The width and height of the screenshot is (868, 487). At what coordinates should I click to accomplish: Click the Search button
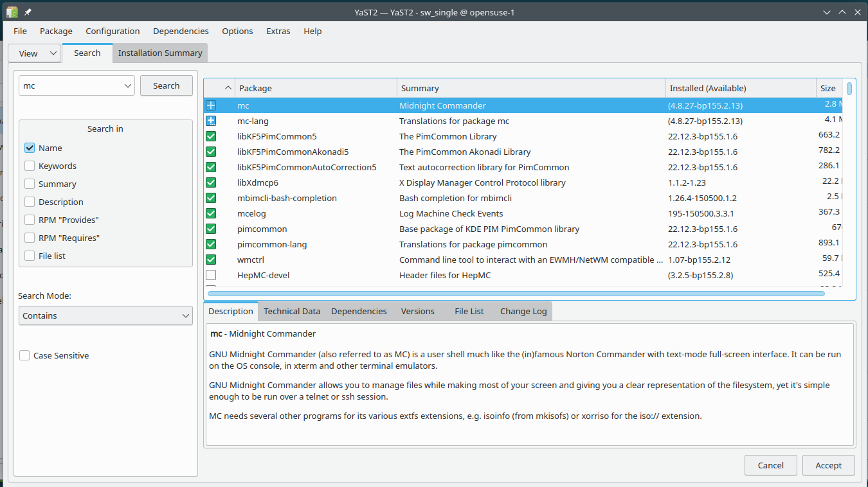click(x=166, y=85)
